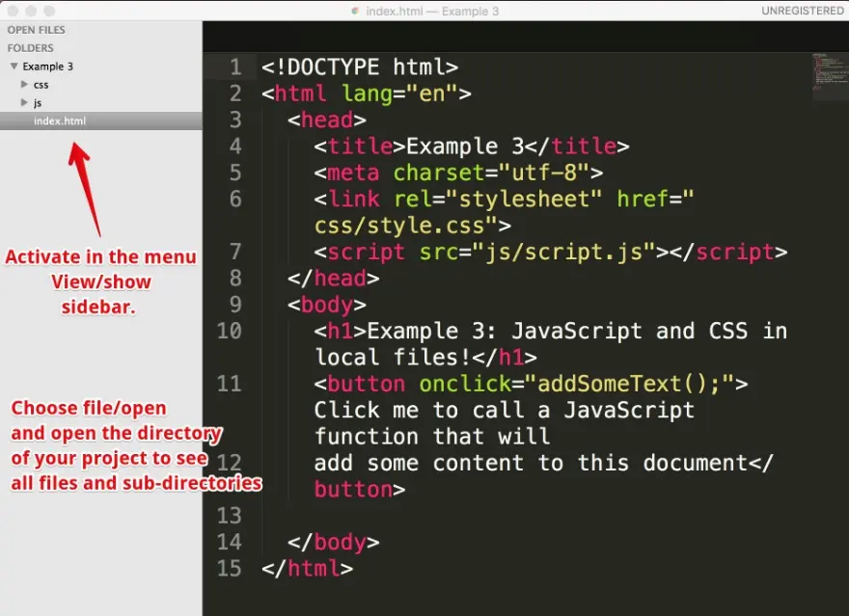The image size is (849, 616).
Task: Click the closing html tag
Action: 307,569
